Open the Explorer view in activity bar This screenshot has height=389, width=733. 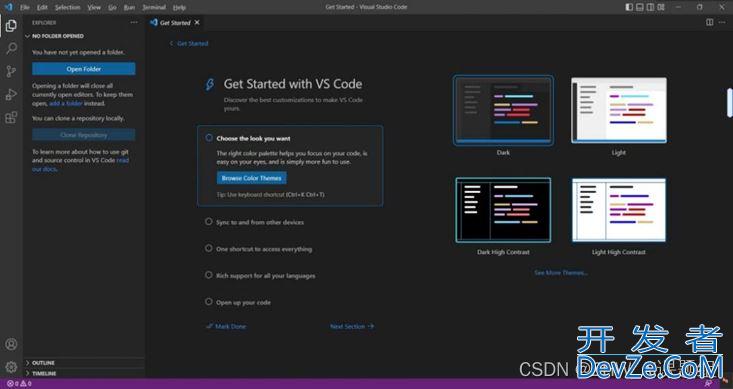click(11, 25)
